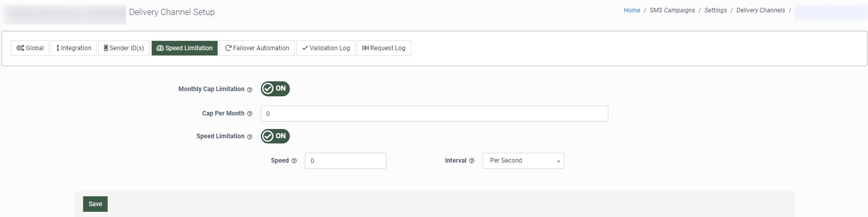Switch to the Failover Automation tab
The height and width of the screenshot is (217, 868).
pyautogui.click(x=257, y=48)
